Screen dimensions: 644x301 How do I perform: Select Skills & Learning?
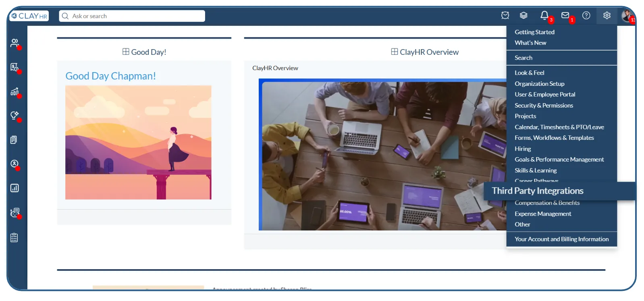(x=536, y=170)
